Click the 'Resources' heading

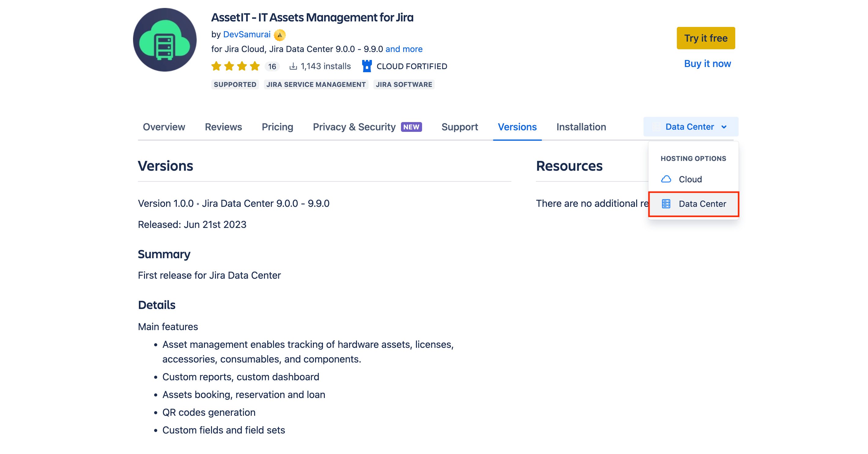(x=569, y=166)
